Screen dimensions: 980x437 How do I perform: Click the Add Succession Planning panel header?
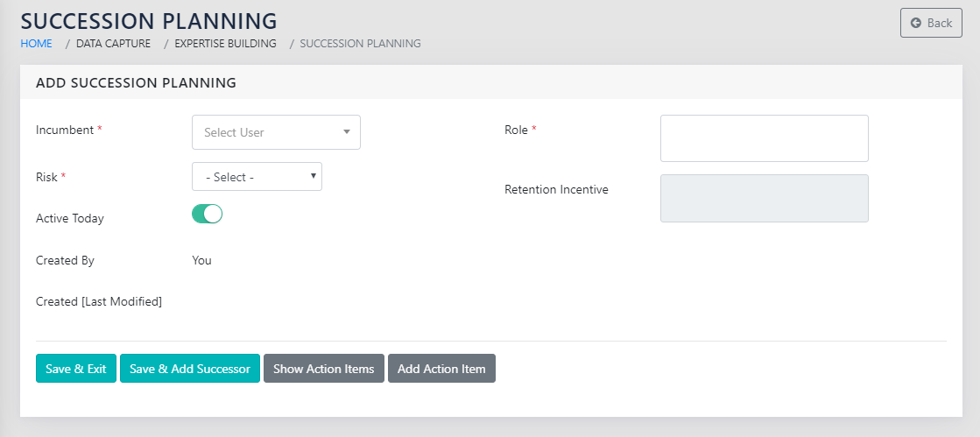point(136,83)
